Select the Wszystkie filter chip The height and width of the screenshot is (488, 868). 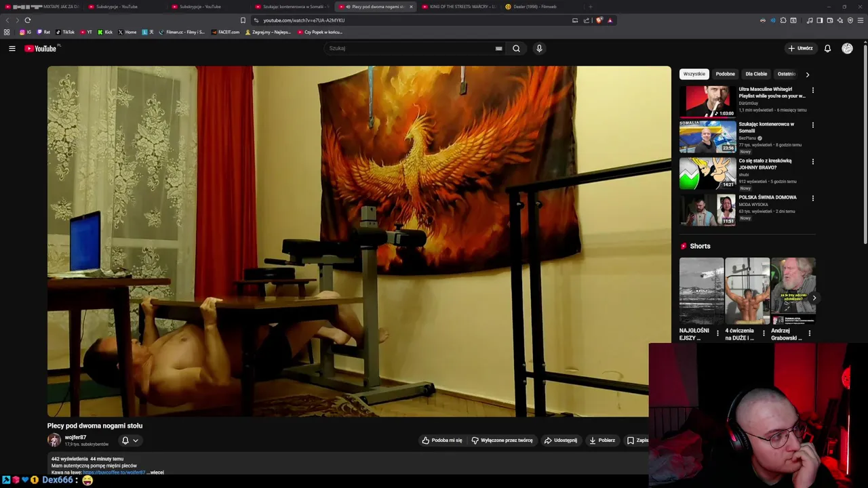point(694,74)
